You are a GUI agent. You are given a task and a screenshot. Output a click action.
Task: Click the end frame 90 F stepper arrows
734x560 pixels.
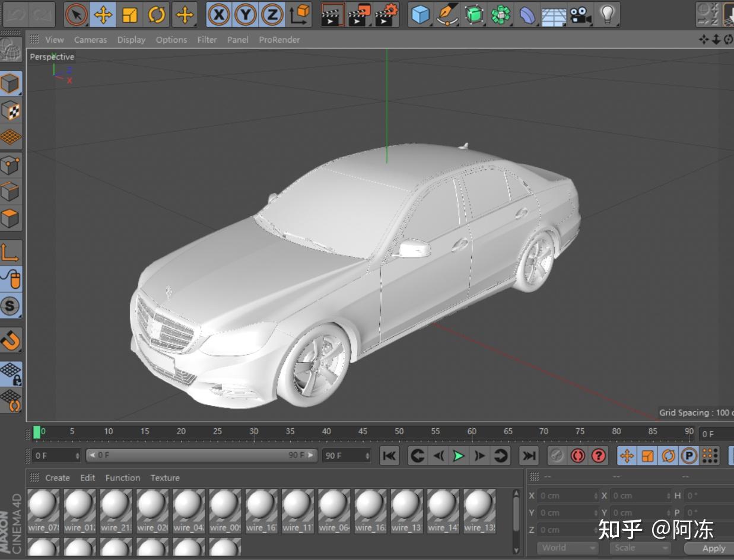[367, 456]
